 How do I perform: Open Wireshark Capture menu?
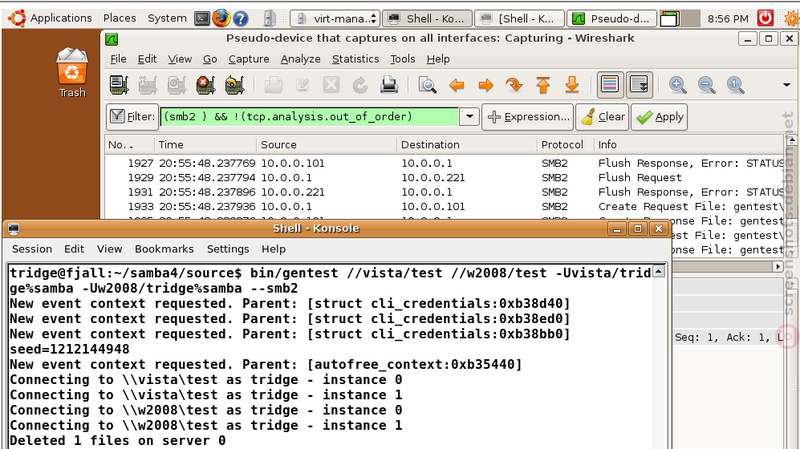(x=248, y=59)
